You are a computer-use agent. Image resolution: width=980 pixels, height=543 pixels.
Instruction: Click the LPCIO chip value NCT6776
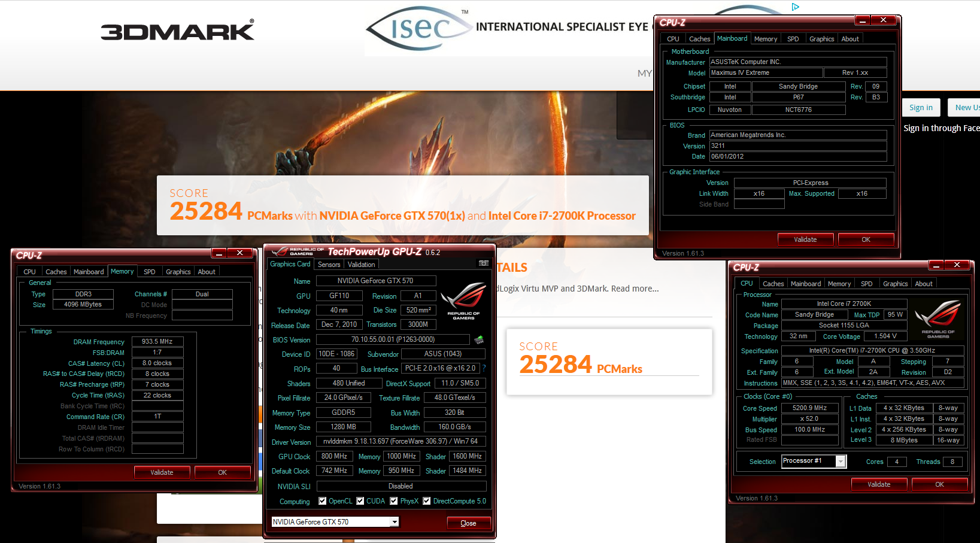799,110
